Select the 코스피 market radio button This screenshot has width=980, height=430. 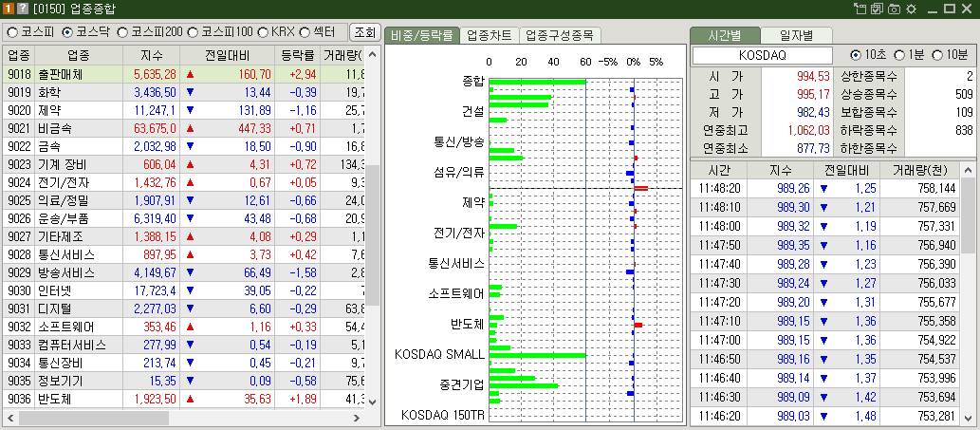12,32
